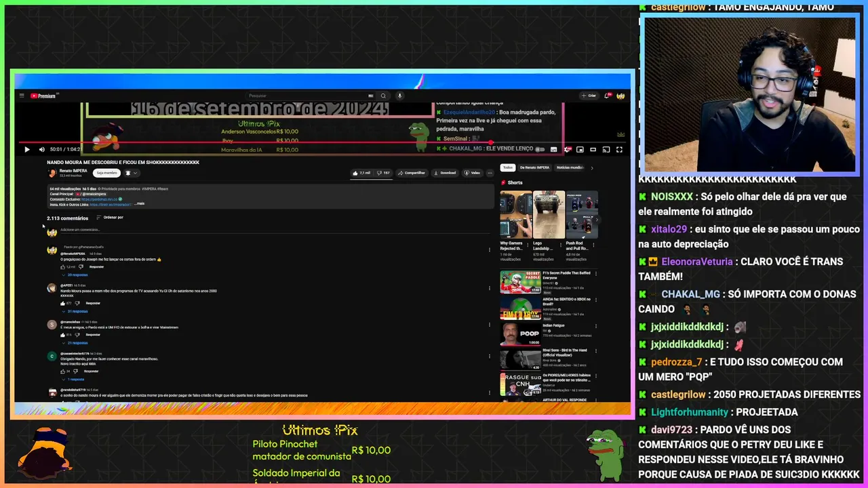Switch to theater mode
This screenshot has width=868, height=488.
click(593, 149)
